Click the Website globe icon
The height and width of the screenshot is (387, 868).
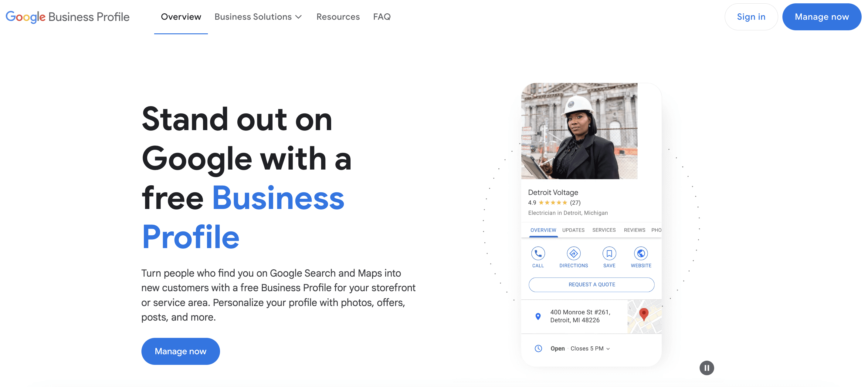click(641, 253)
